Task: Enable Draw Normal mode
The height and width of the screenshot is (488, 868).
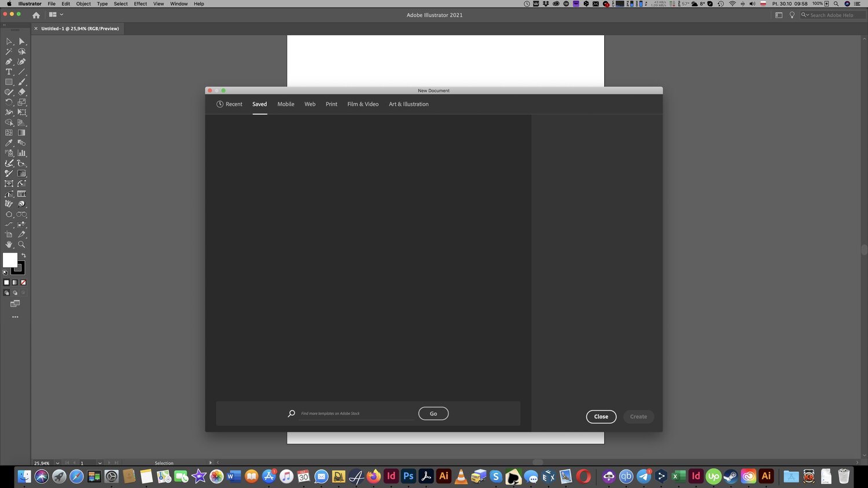Action: click(x=6, y=293)
